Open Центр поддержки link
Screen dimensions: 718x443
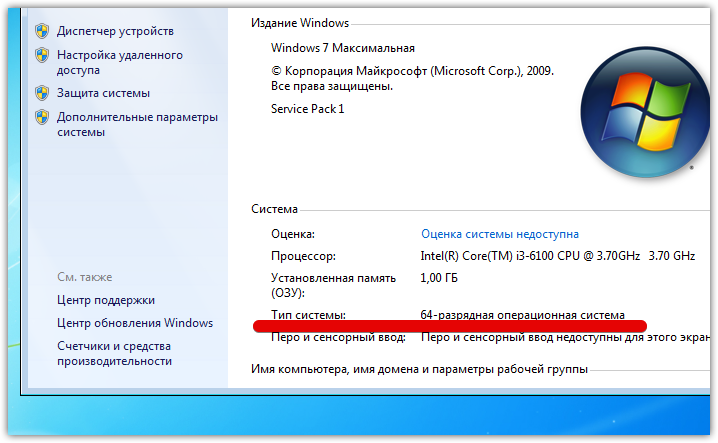pos(106,300)
